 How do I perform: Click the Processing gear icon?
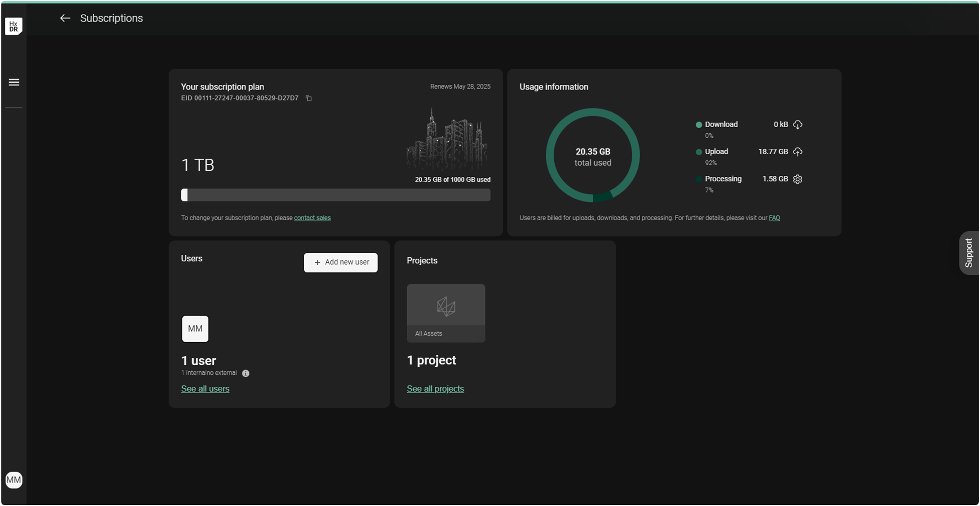[x=797, y=179]
